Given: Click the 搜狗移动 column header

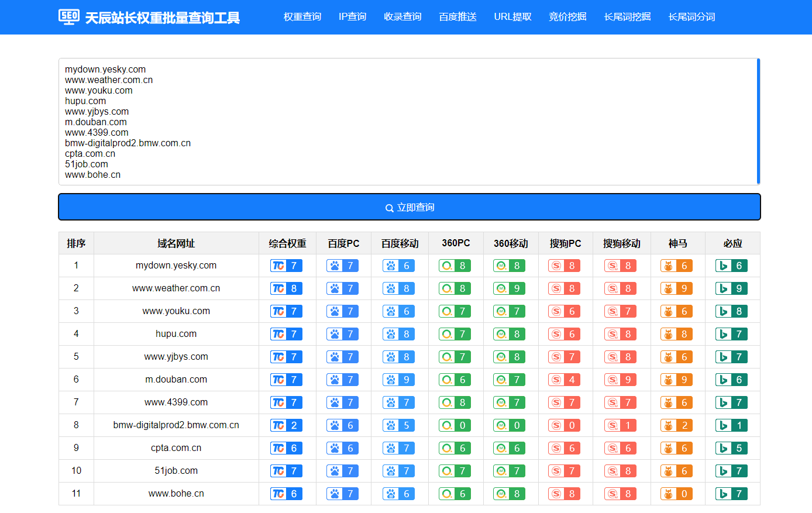Looking at the screenshot, I should pos(621,243).
